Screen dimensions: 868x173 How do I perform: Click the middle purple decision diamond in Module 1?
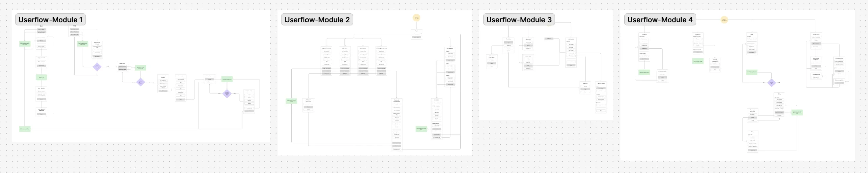click(x=141, y=82)
